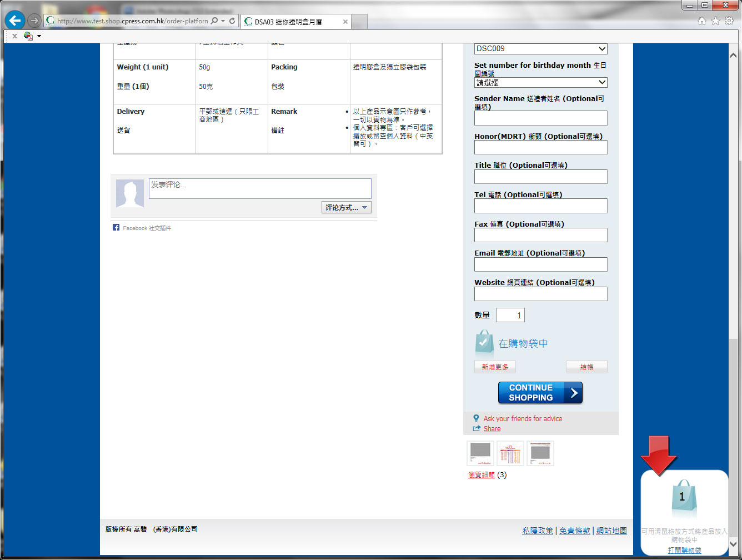Click the 結帳 checkout button
Image resolution: width=742 pixels, height=560 pixels.
pos(586,367)
